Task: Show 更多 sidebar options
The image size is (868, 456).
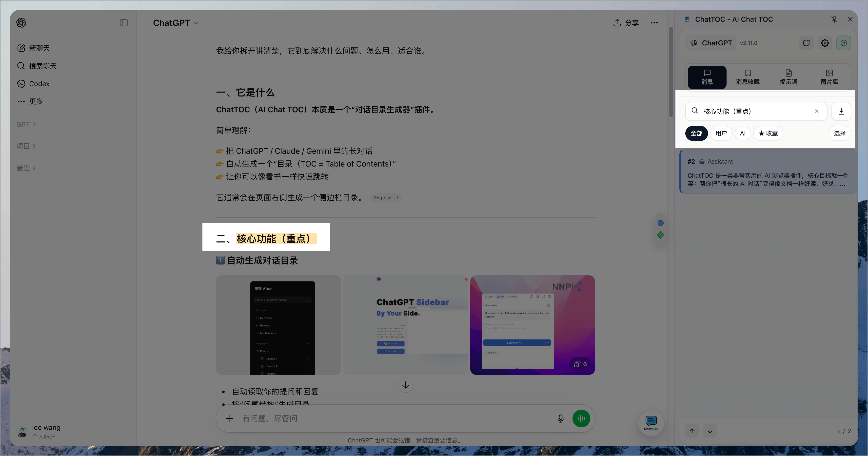Action: 30,101
